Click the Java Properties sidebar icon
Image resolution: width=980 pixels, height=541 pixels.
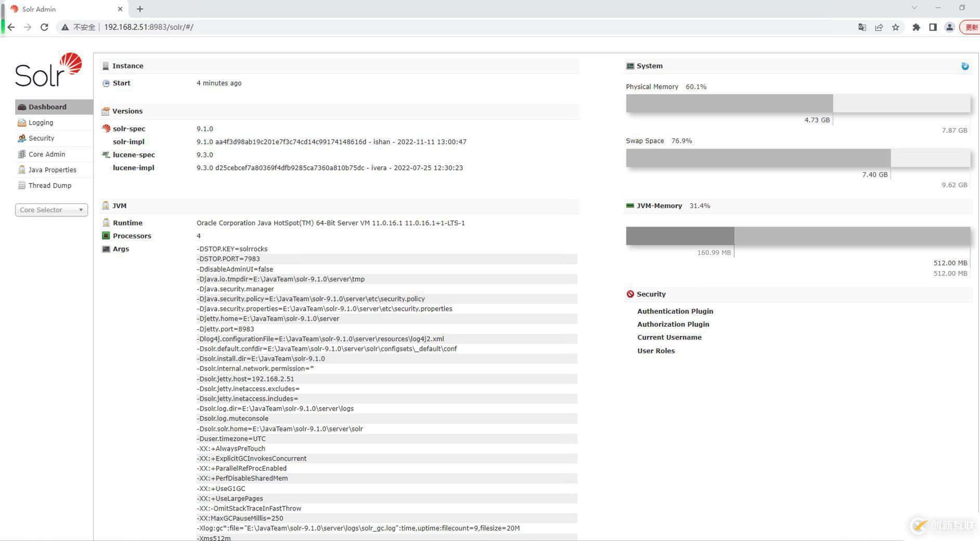click(x=22, y=170)
